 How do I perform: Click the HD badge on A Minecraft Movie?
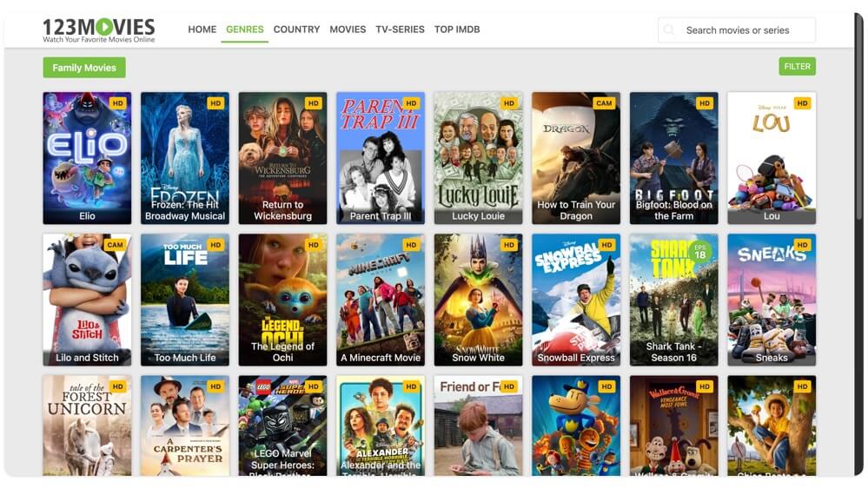(x=411, y=245)
